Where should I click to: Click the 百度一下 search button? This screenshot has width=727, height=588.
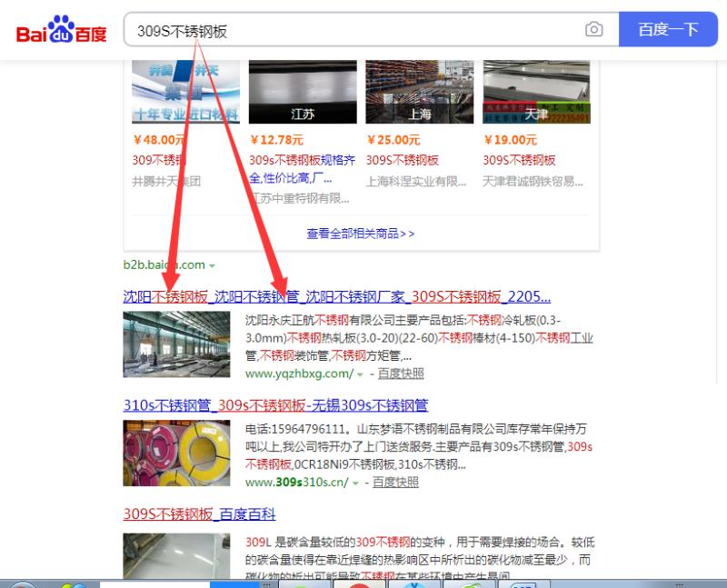click(x=668, y=30)
